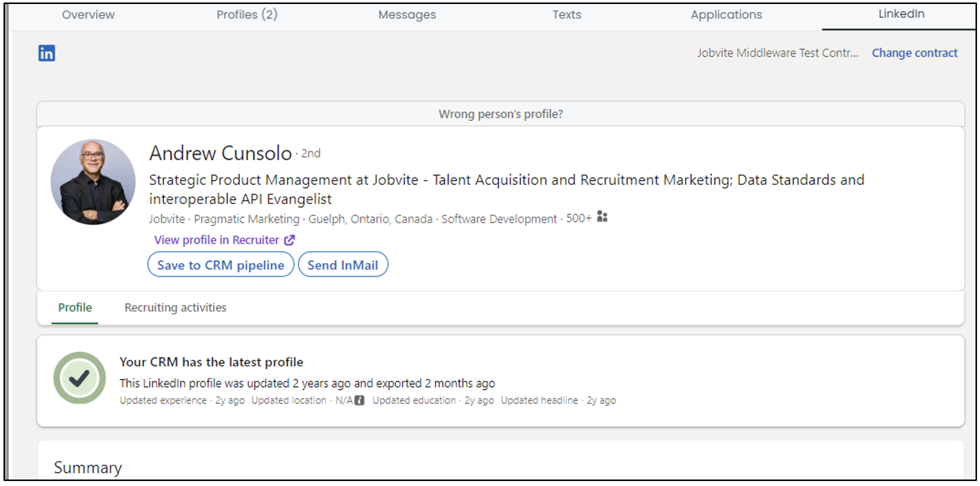Click the profile updated and exported sentence
980x486 pixels.
tap(307, 383)
